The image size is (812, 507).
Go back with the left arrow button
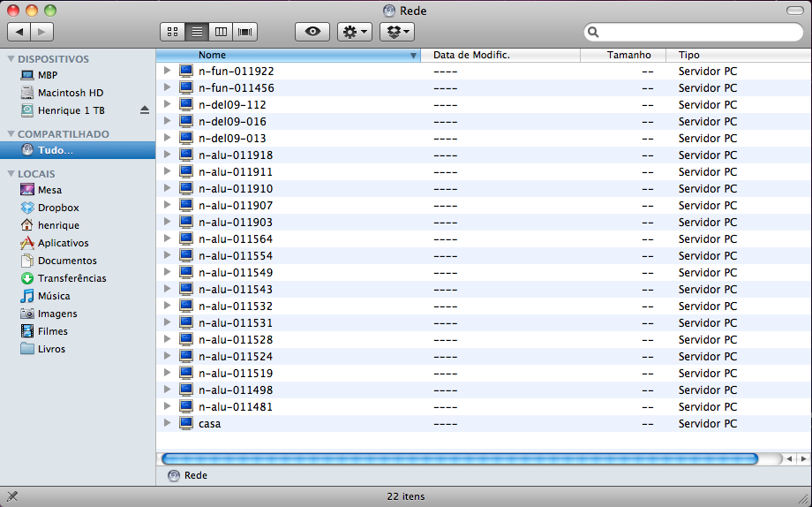[19, 32]
